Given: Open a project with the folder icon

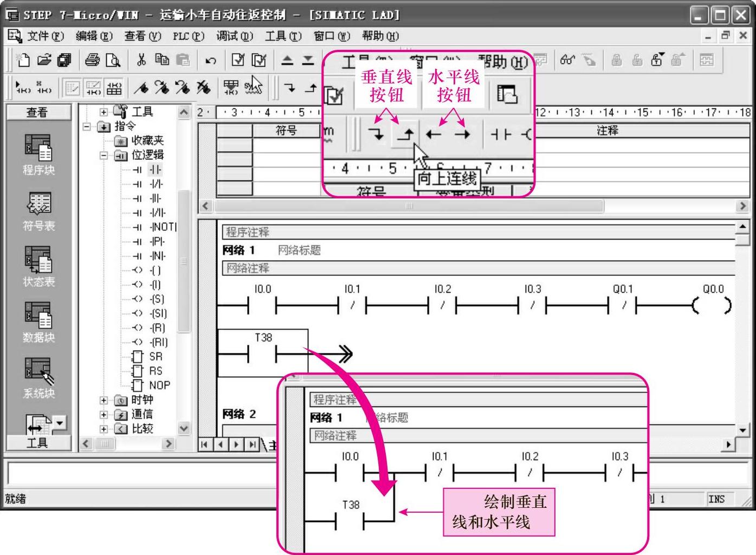Looking at the screenshot, I should pos(44,60).
